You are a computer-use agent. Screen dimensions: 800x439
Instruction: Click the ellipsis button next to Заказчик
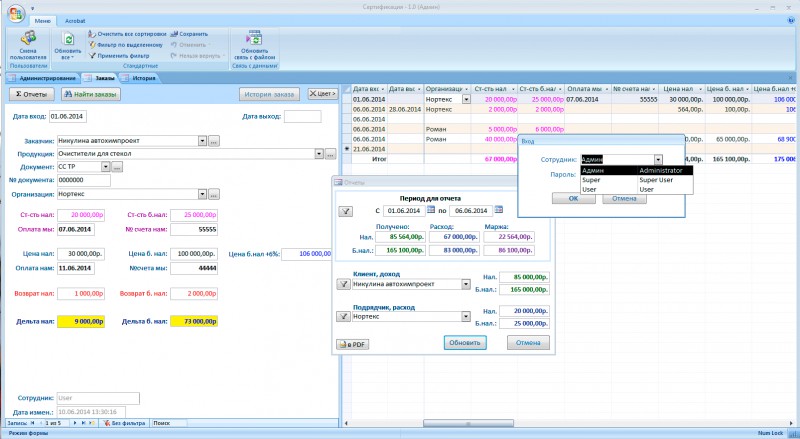[214, 141]
